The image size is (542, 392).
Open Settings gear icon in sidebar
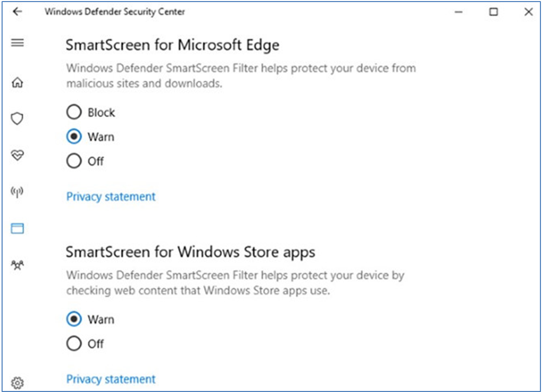pos(17,382)
